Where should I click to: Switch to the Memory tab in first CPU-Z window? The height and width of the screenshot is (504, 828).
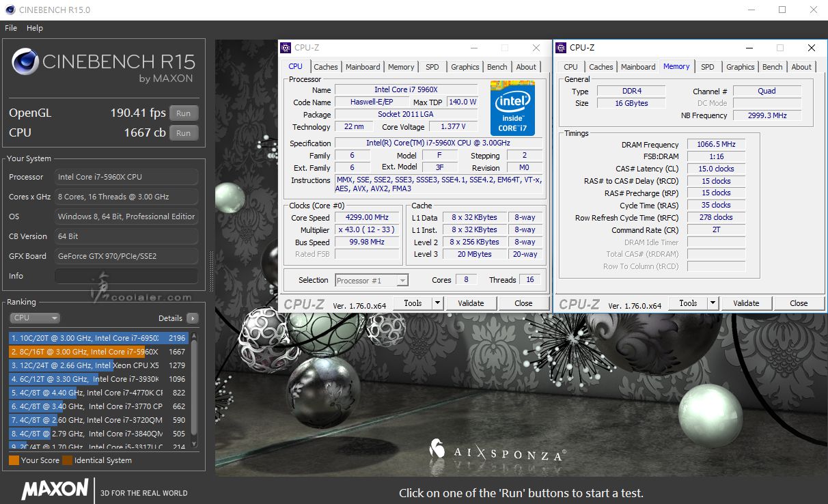401,67
